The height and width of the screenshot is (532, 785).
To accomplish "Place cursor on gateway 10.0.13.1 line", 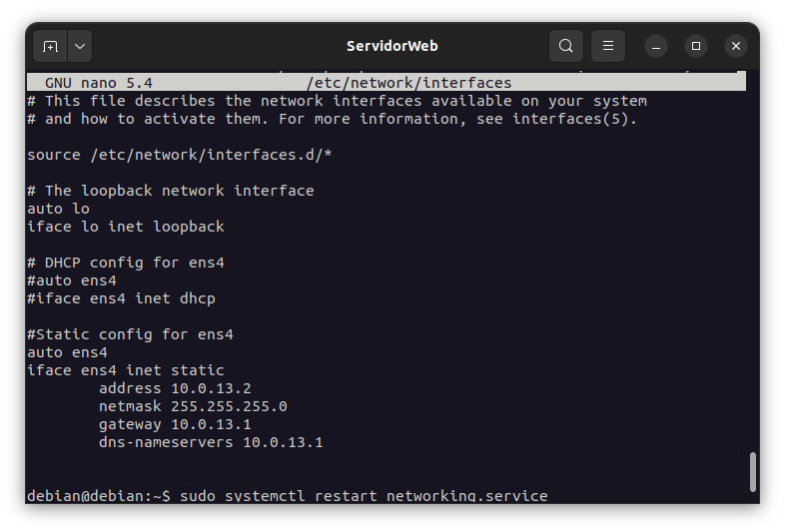I will click(175, 424).
